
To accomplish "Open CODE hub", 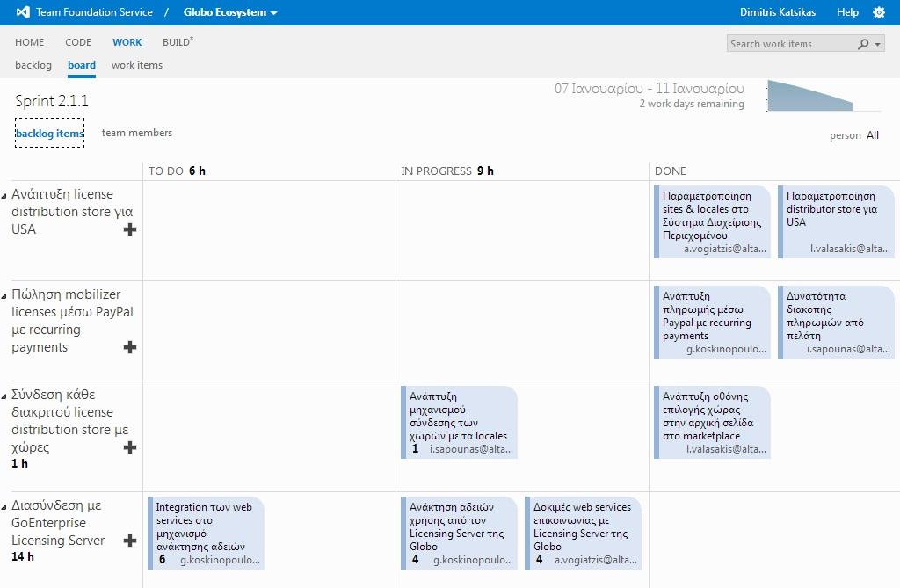I will [78, 42].
